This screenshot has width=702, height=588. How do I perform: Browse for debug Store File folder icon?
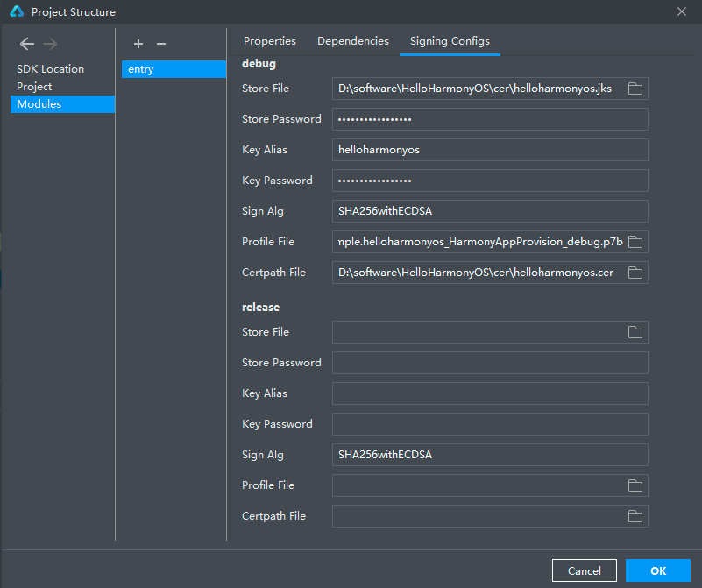coord(635,89)
